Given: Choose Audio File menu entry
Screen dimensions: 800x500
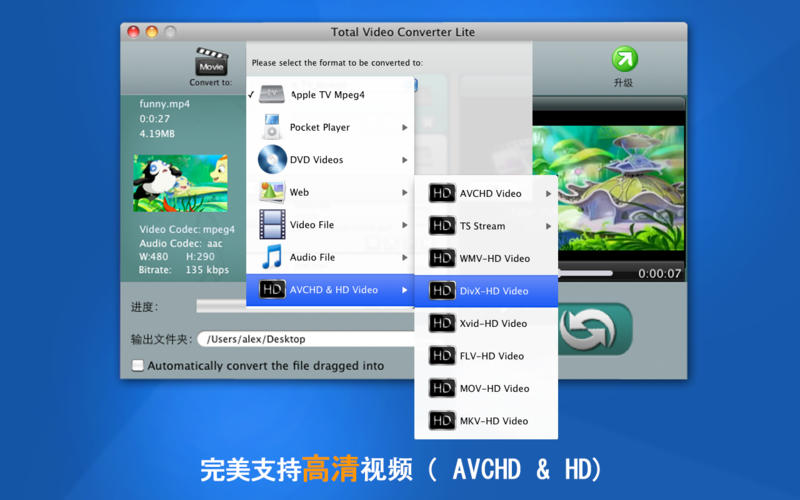Looking at the screenshot, I should tap(330, 257).
